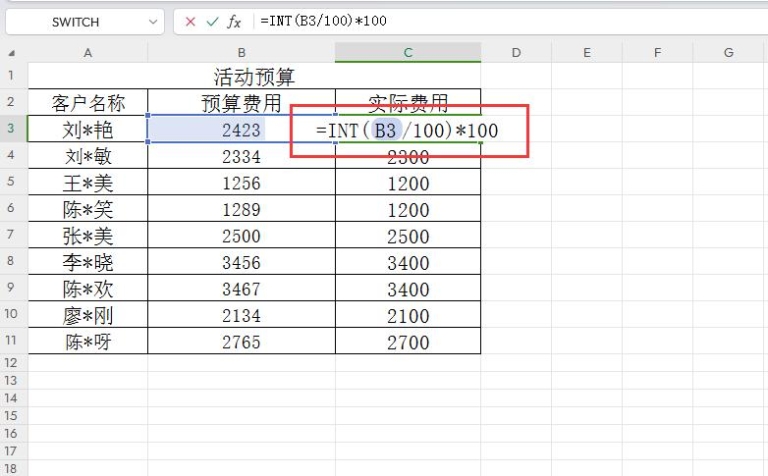768x476 pixels.
Task: Select the column G header
Action: tap(729, 52)
